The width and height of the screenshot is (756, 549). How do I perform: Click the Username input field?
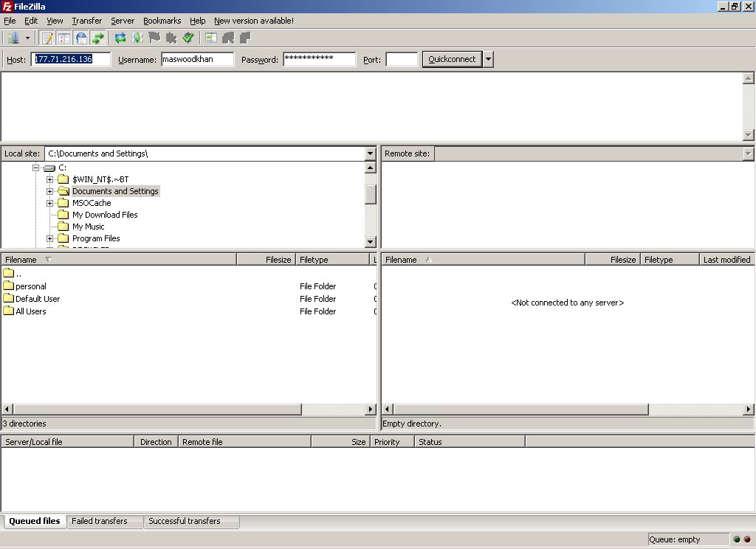click(x=198, y=59)
